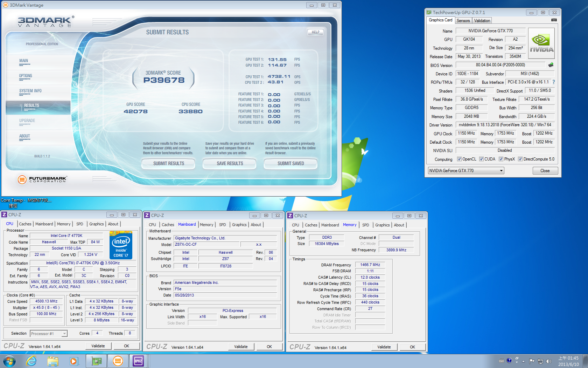Click the first CPU-Z window's title icon

[x=4, y=214]
